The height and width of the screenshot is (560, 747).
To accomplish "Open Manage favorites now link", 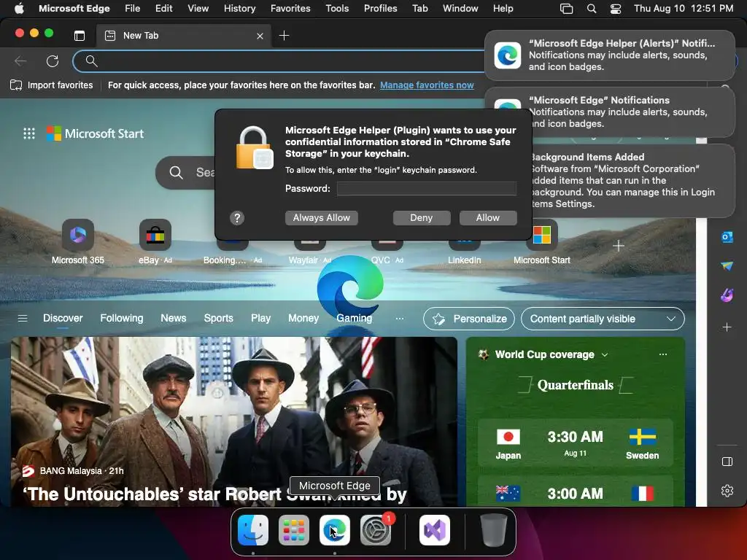I will pos(427,85).
